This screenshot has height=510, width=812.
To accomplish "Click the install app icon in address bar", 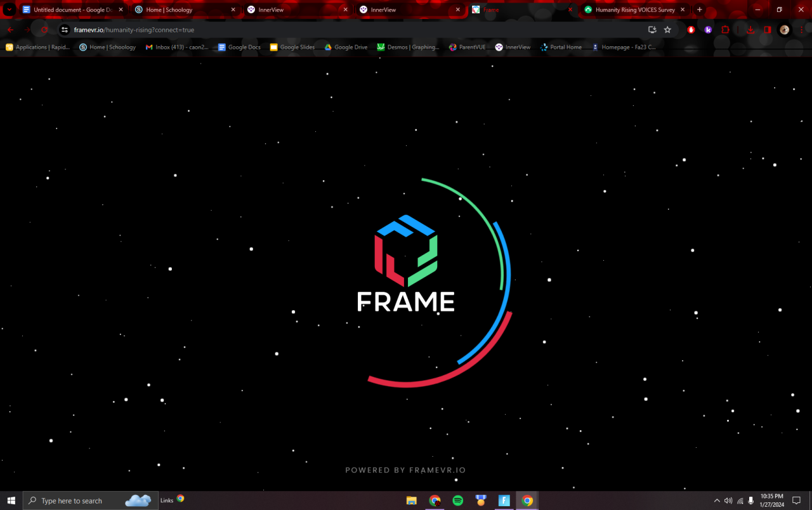I will click(652, 30).
